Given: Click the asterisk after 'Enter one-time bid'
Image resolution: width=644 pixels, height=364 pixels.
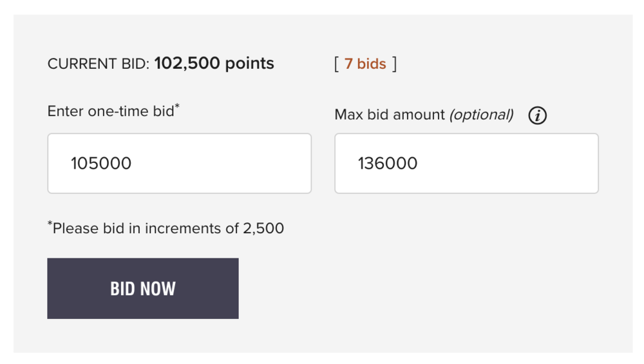Looking at the screenshot, I should click(x=178, y=106).
